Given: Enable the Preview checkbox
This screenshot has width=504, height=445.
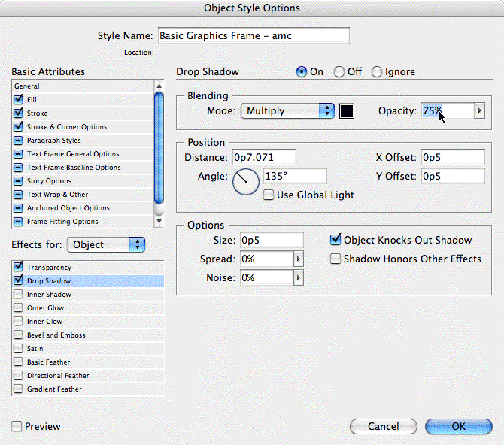Looking at the screenshot, I should (17, 426).
